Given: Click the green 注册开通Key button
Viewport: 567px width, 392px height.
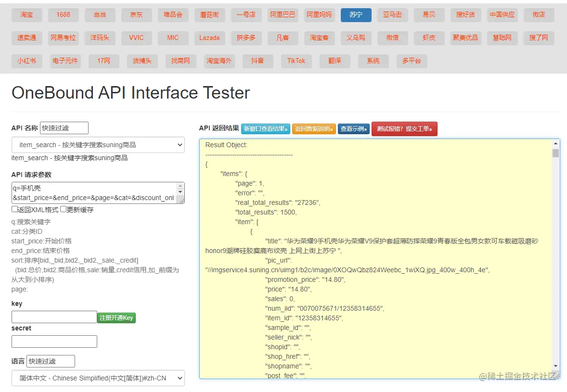Looking at the screenshot, I should [116, 318].
